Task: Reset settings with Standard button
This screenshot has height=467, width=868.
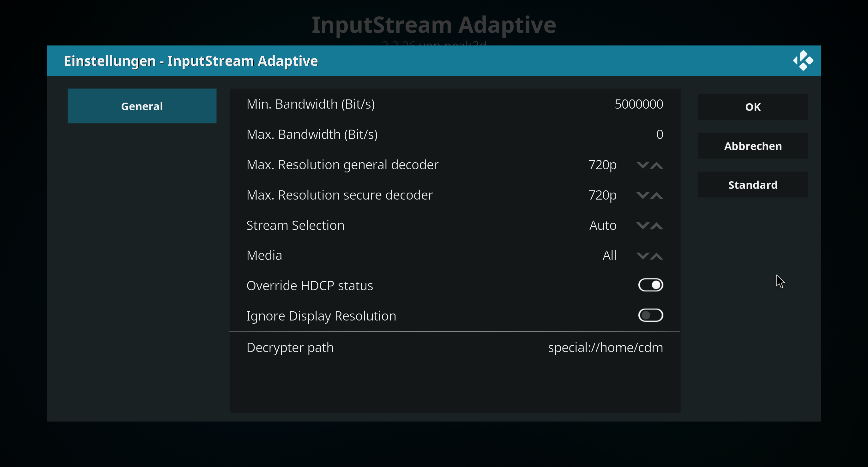Action: [753, 185]
